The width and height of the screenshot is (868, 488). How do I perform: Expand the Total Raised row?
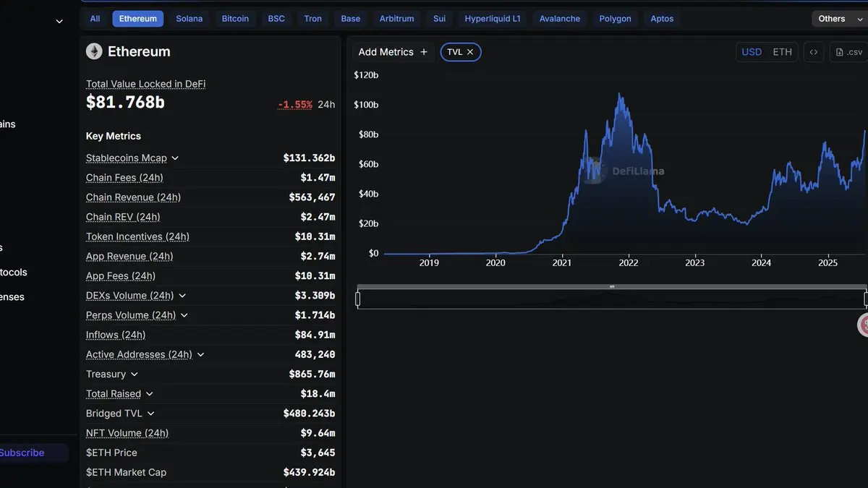pos(149,394)
